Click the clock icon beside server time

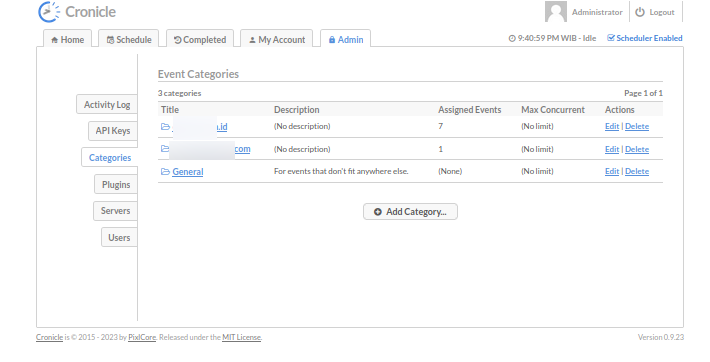click(512, 39)
